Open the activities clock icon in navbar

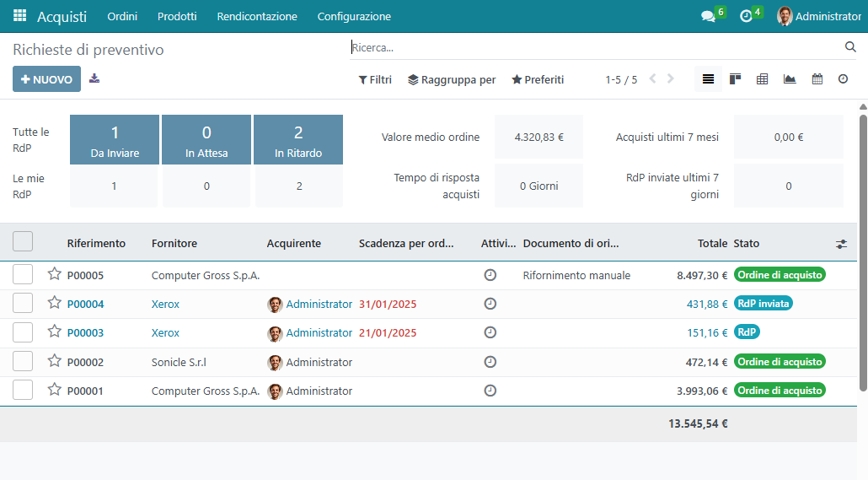(745, 16)
